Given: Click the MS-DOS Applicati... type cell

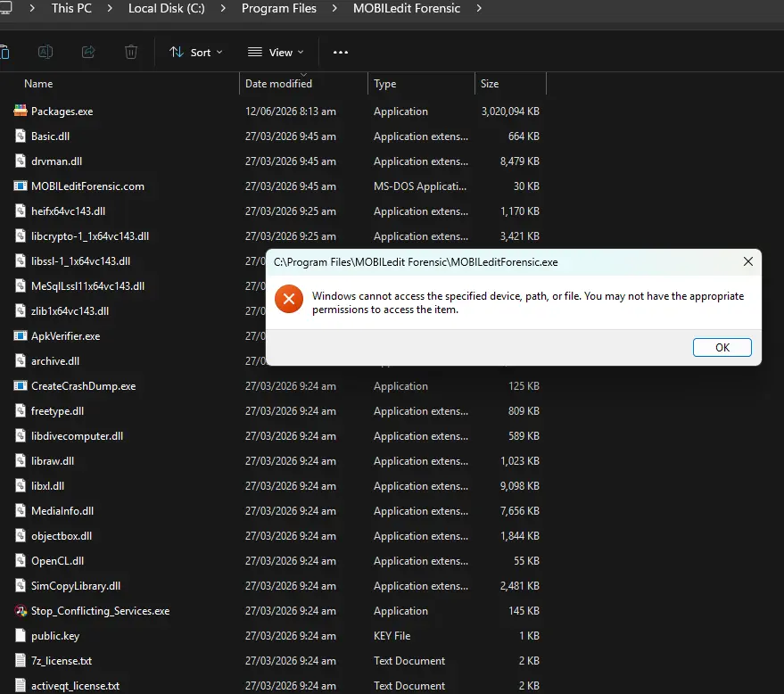Looking at the screenshot, I should 420,186.
